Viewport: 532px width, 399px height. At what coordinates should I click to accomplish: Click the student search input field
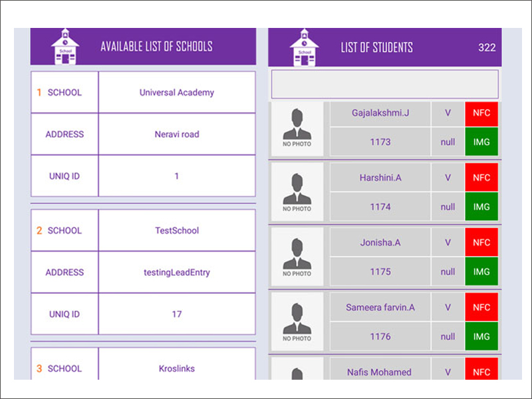pos(384,84)
